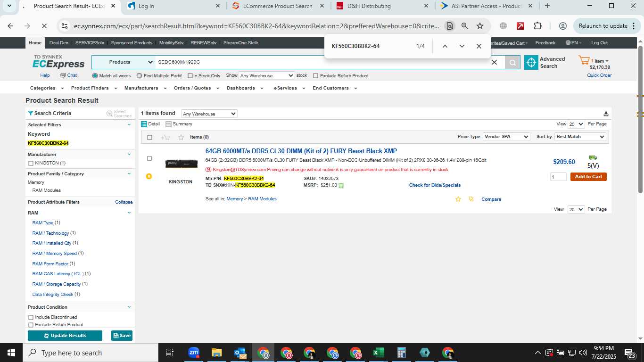Viewport: 644px width, 362px height.
Task: Switch to the D&H Distributing tab
Action: [x=383, y=6]
